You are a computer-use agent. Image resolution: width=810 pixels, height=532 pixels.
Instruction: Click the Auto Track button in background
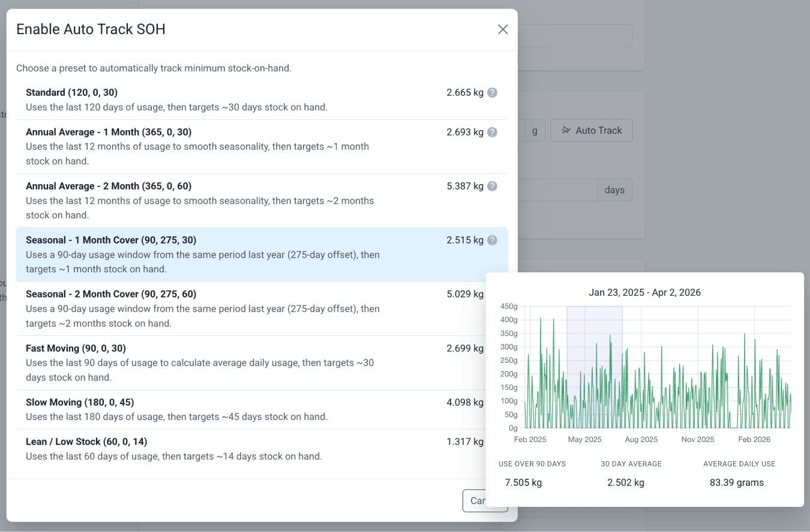click(591, 130)
